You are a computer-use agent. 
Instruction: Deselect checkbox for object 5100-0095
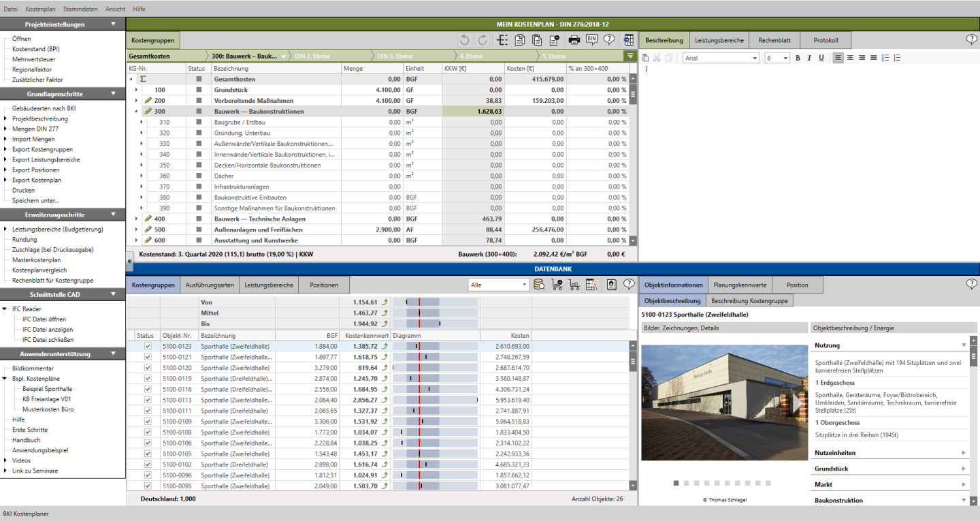click(148, 486)
